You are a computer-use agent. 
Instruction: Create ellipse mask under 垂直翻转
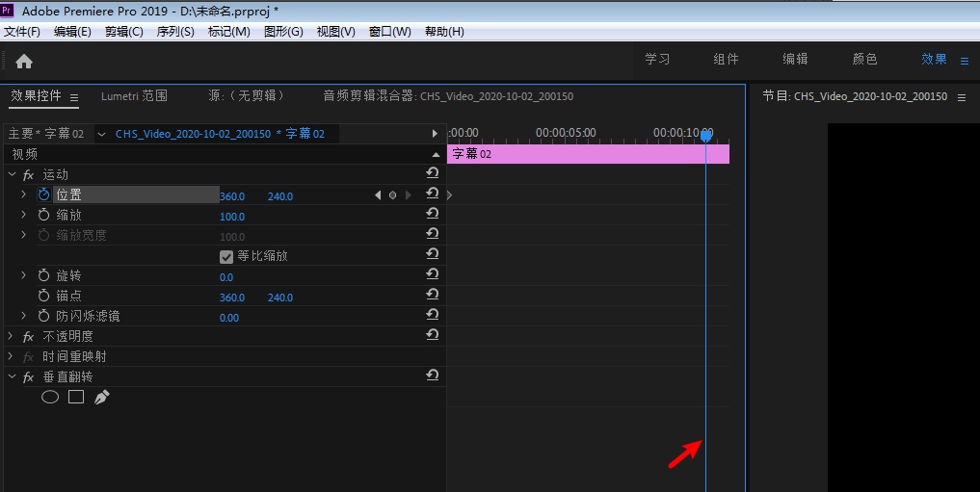click(x=50, y=397)
